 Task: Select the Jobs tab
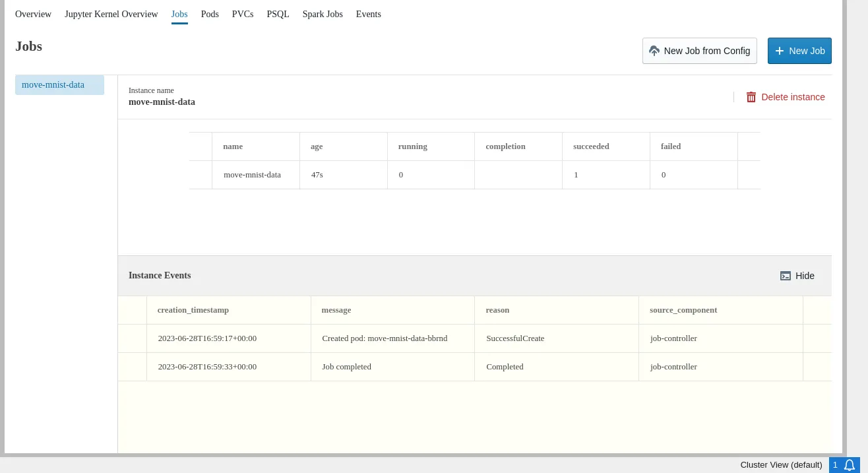(179, 14)
